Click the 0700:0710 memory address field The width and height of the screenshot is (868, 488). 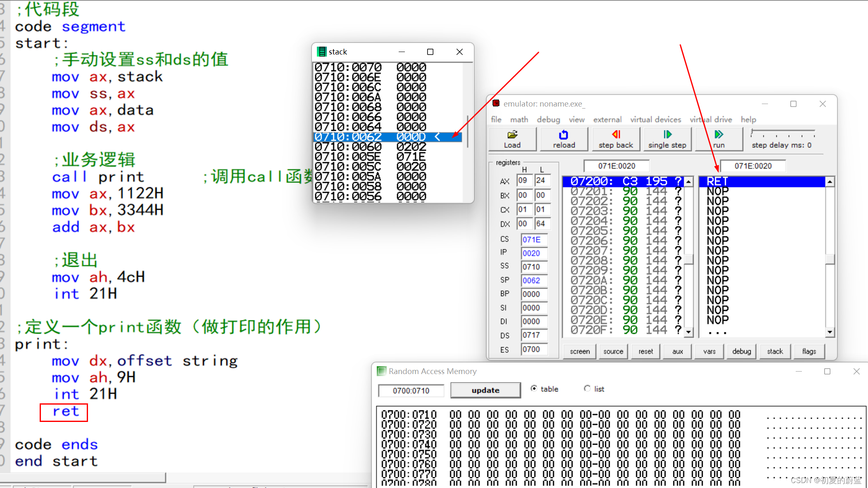point(411,391)
